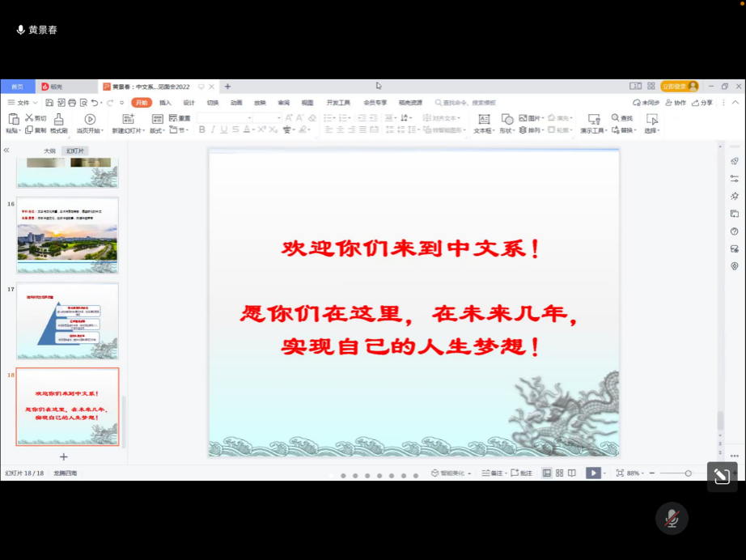Expand the Layout (版式) dropdown
This screenshot has width=746, height=560.
[157, 130]
